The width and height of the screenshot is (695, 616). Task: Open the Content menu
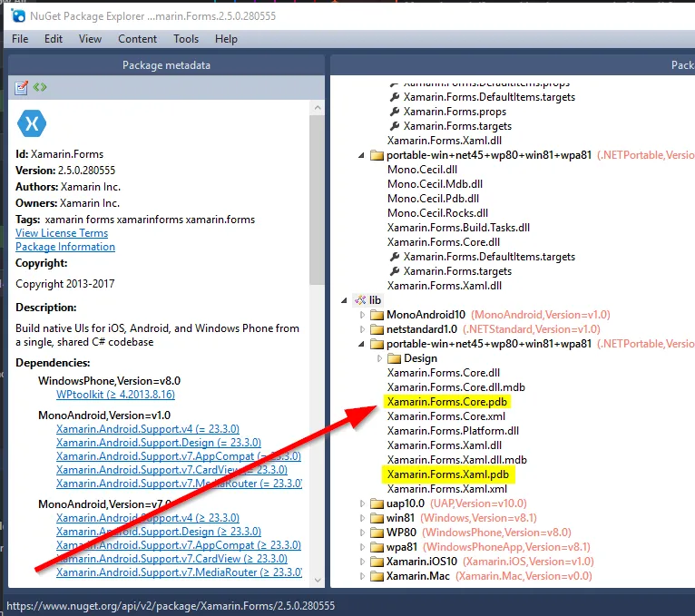(137, 39)
